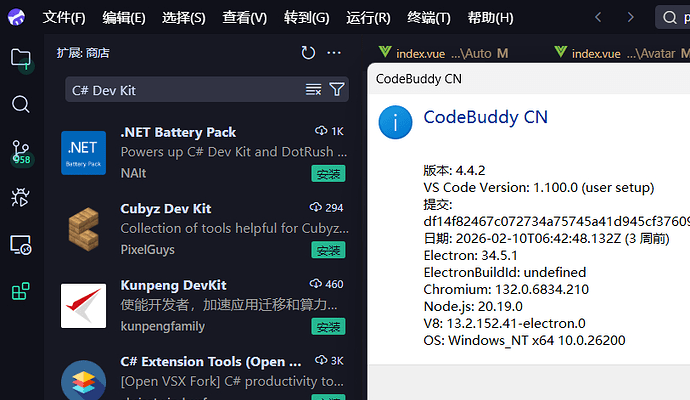The width and height of the screenshot is (690, 400).
Task: Install the Kunpeng DevKit extension
Action: tap(327, 327)
